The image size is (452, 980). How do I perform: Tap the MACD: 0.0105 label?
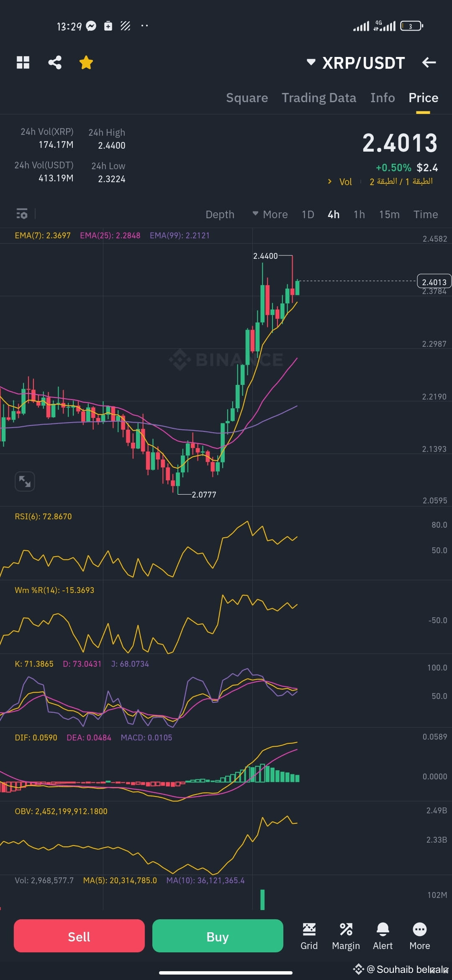146,738
